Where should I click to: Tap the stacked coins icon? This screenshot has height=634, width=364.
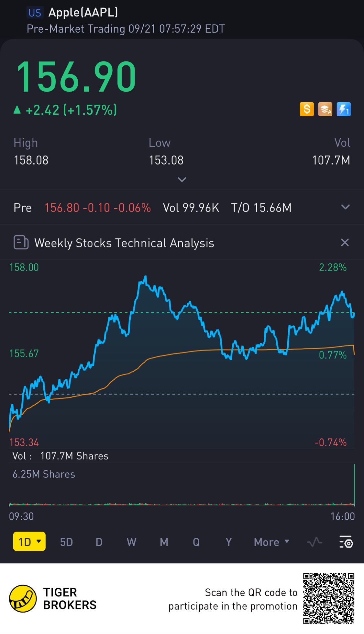(x=325, y=109)
